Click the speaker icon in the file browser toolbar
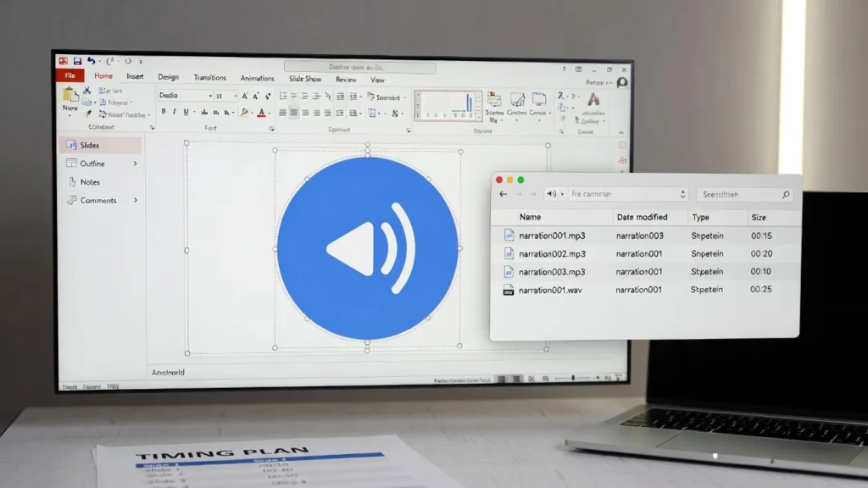The image size is (868, 488). [551, 194]
